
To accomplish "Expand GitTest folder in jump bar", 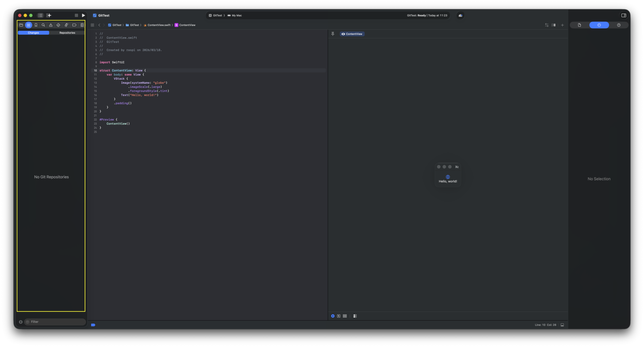I will 132,25.
